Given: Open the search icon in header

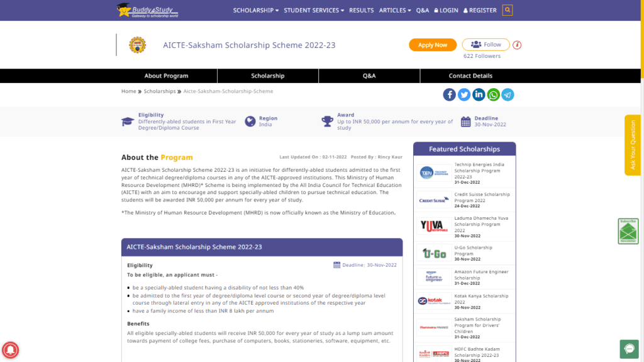Looking at the screenshot, I should [x=508, y=10].
